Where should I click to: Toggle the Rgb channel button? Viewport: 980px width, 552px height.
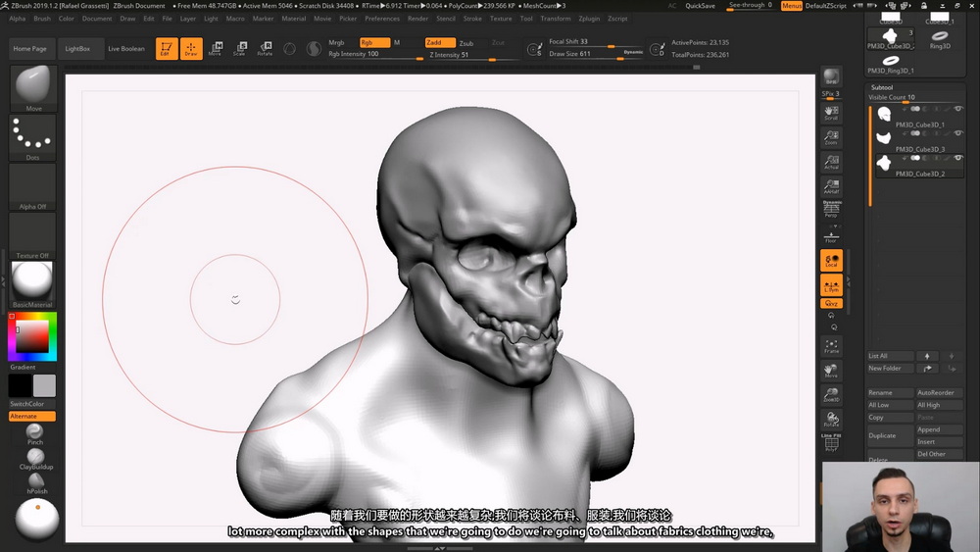point(374,42)
